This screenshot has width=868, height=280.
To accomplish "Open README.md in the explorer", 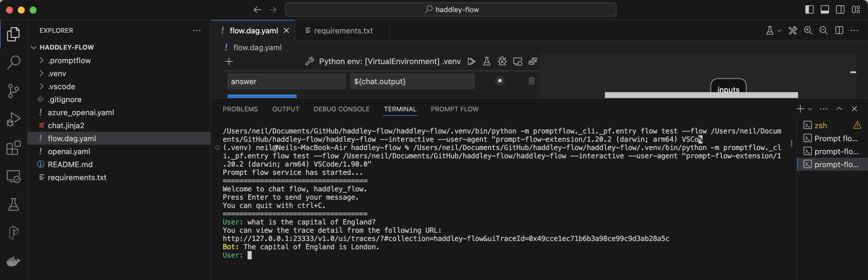I will (70, 165).
